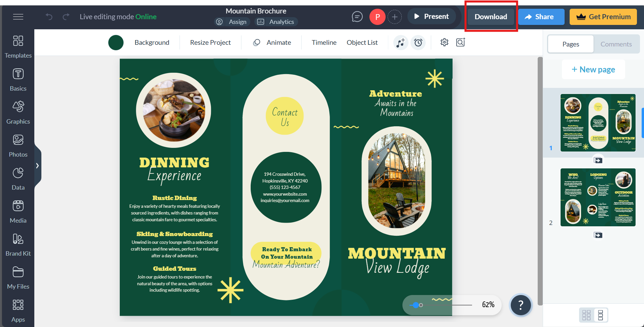
Task: Open the Data charts panel
Action: click(x=18, y=178)
